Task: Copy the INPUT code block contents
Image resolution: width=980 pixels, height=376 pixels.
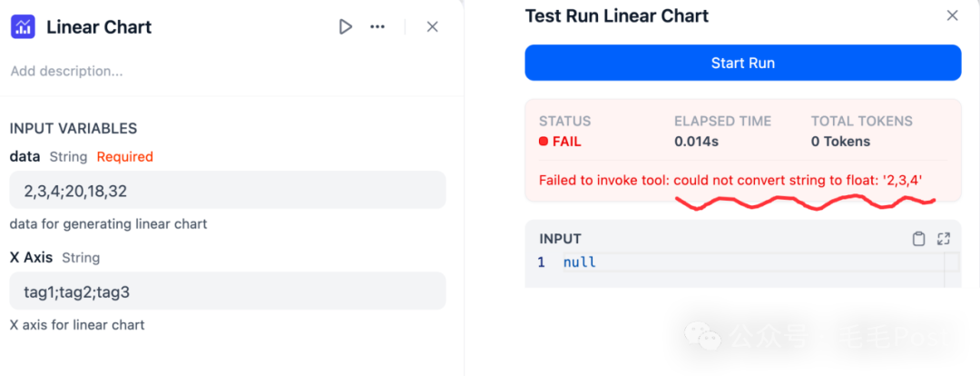Action: tap(918, 238)
